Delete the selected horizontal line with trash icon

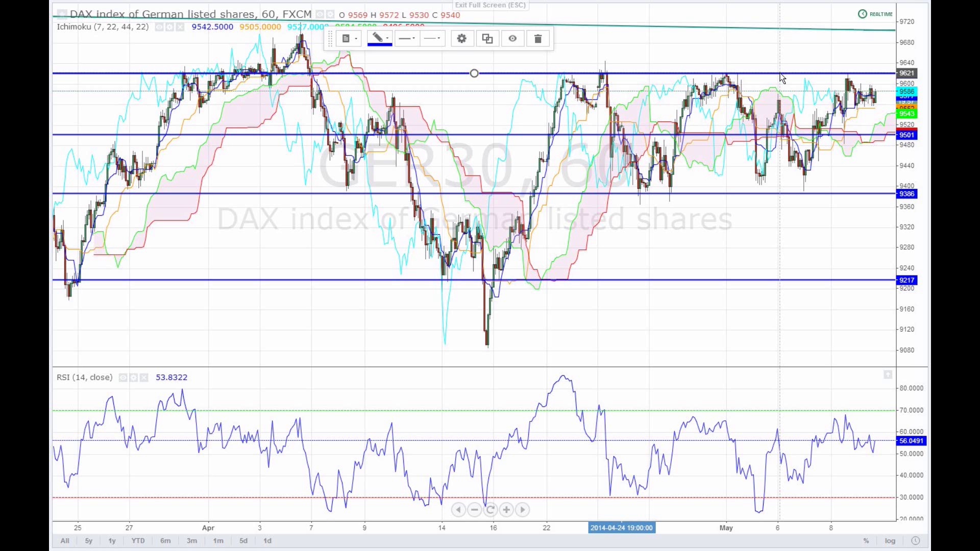537,39
